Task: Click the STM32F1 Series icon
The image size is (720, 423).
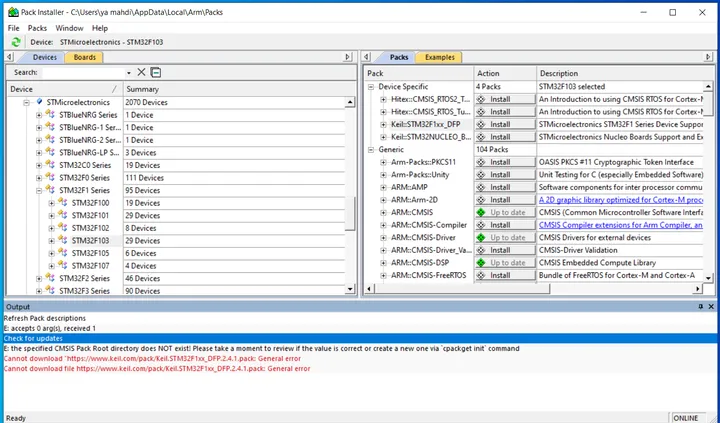Action: [50, 190]
